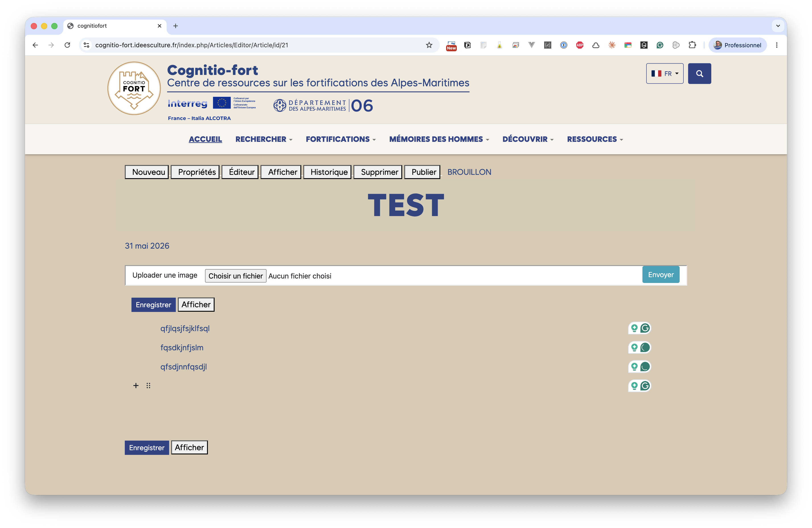Screen dimensions: 812x528
Task: Go to ACCUEIL home link
Action: (205, 139)
